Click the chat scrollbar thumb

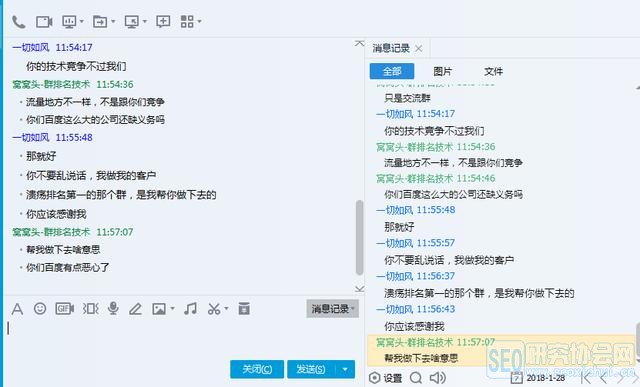pos(360,237)
